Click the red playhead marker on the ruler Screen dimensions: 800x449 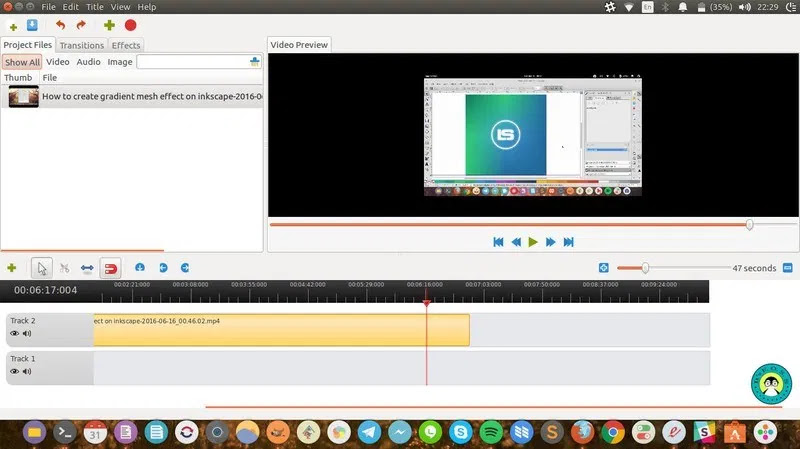(x=427, y=303)
